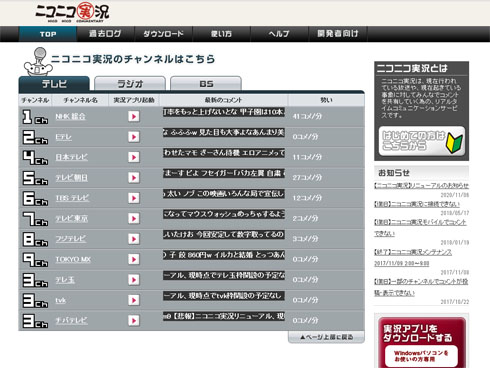The width and height of the screenshot is (490, 368).
Task: Launch the commentary app for TOKYO MX
Action: pyautogui.click(x=134, y=259)
